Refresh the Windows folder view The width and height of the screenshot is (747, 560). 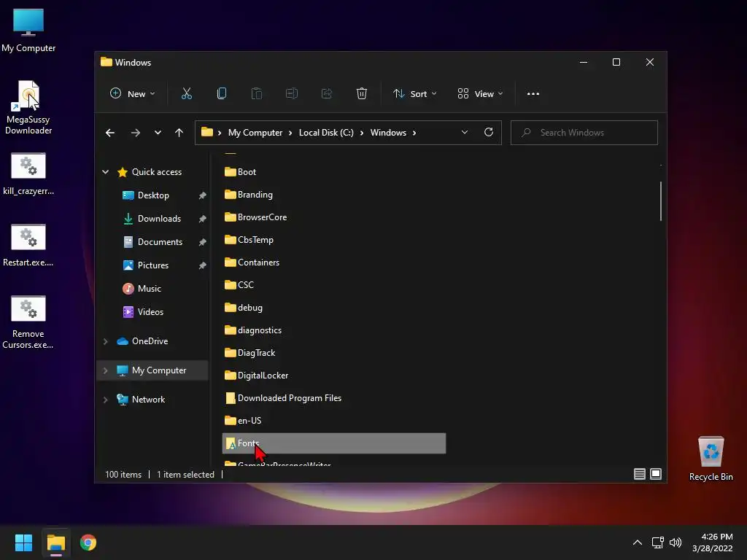(489, 133)
